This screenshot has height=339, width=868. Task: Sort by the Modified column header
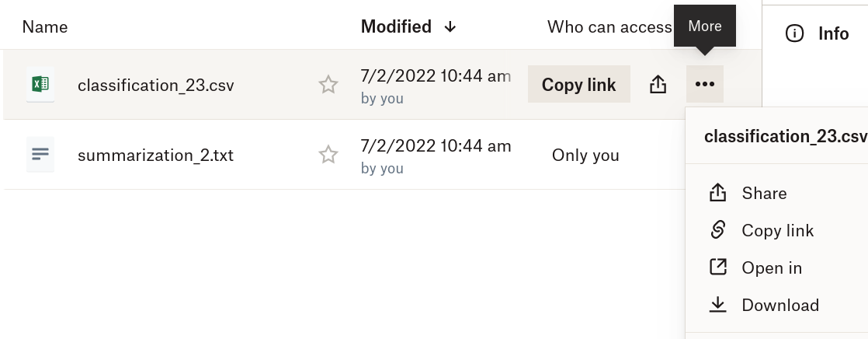point(396,26)
